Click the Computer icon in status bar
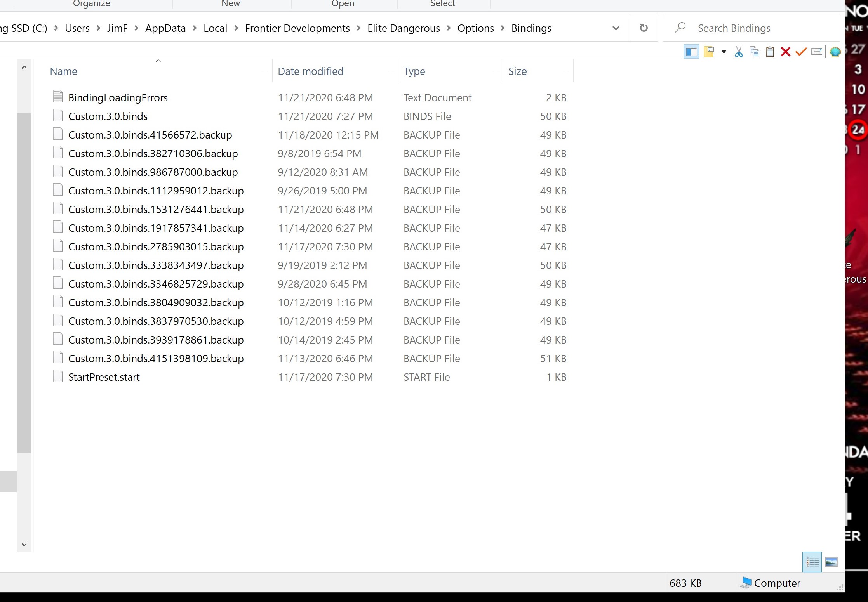 [745, 583]
